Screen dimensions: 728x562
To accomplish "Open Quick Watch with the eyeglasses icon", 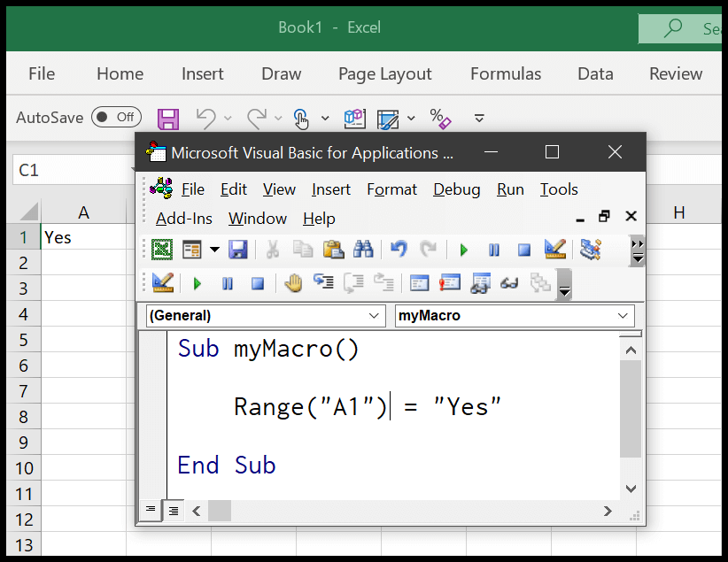I will 509,283.
